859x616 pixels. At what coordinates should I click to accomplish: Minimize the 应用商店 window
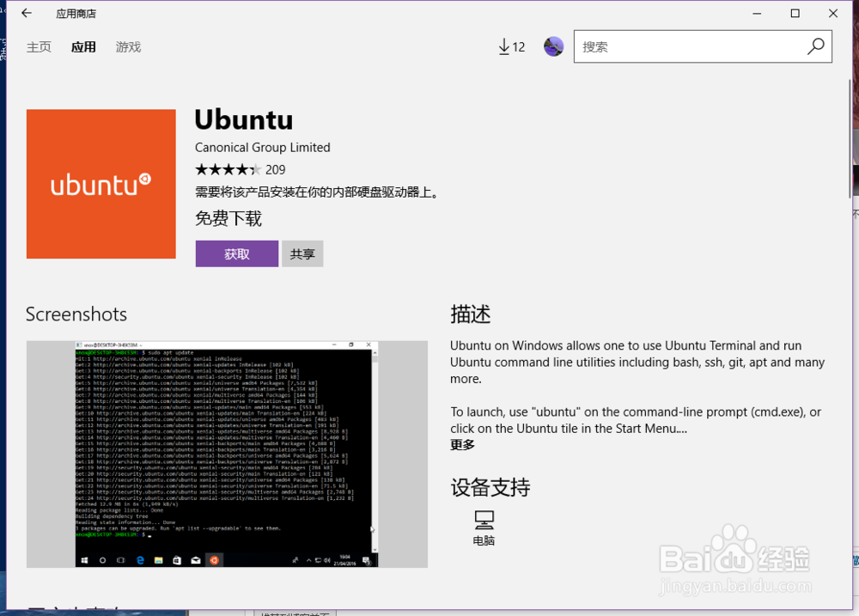(x=757, y=13)
